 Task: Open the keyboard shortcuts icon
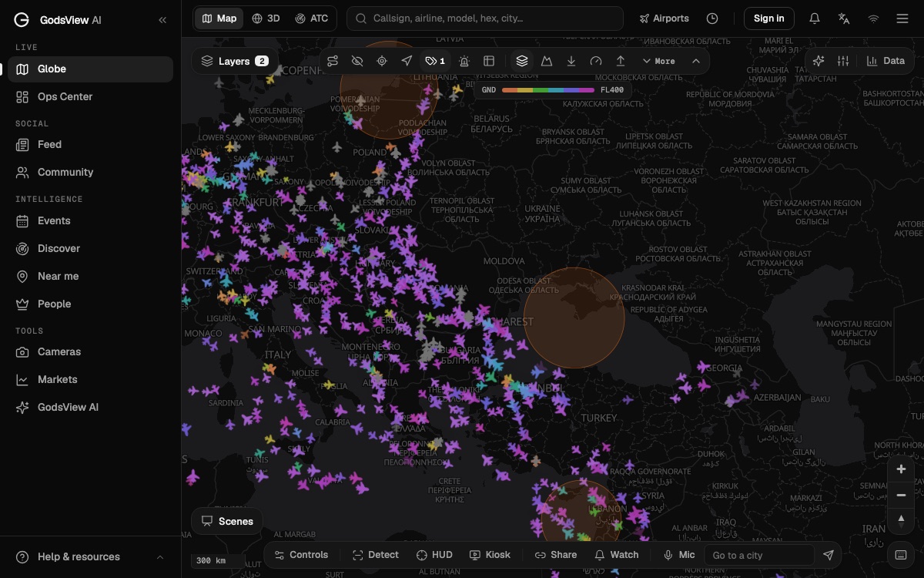click(x=901, y=555)
